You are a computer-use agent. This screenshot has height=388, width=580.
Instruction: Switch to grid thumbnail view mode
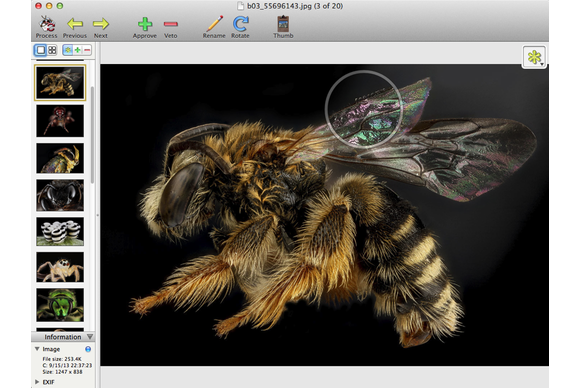click(x=52, y=50)
